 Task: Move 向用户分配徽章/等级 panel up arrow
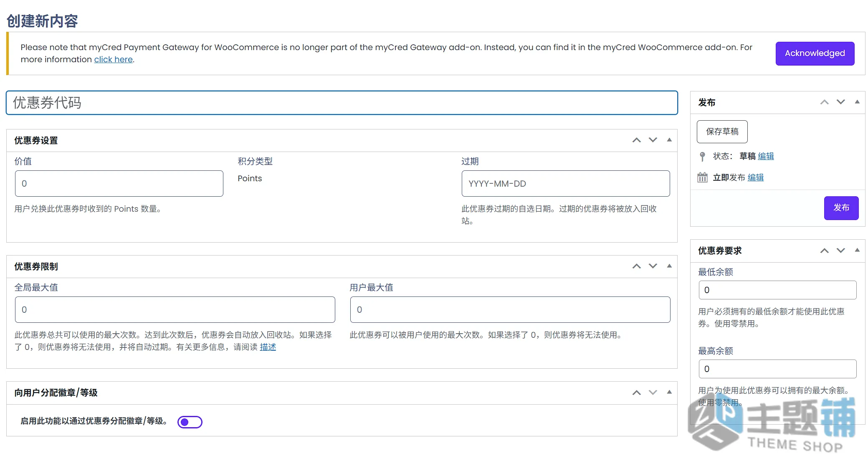tap(636, 393)
